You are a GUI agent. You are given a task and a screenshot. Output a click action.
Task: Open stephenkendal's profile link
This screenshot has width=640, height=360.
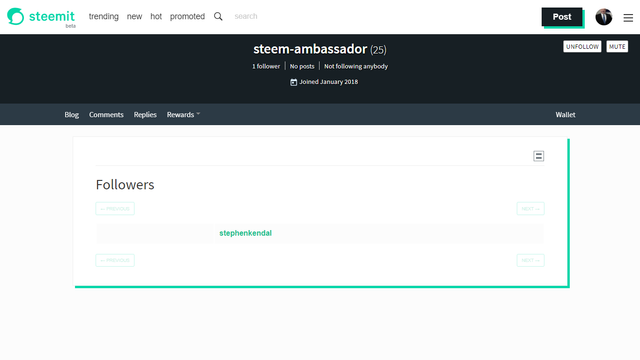pos(245,233)
